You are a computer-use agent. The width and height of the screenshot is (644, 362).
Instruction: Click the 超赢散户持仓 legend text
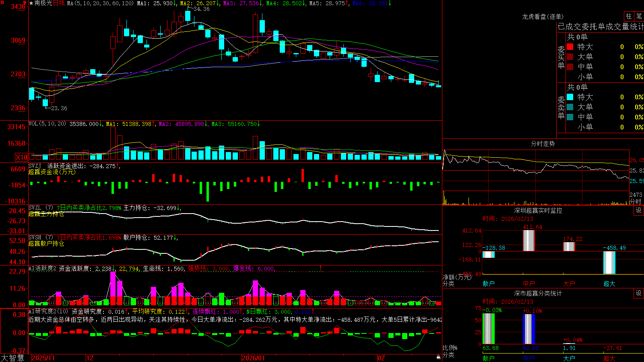[x=46, y=244]
